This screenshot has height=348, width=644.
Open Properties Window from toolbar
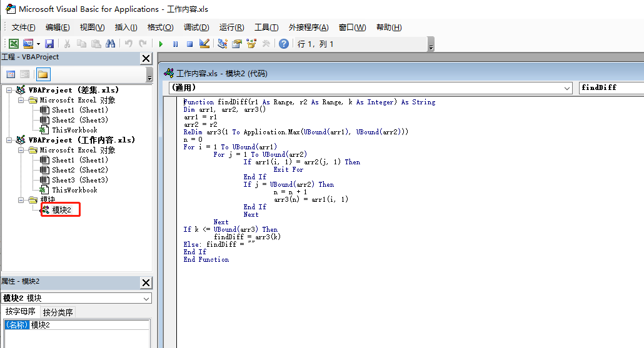tap(236, 44)
